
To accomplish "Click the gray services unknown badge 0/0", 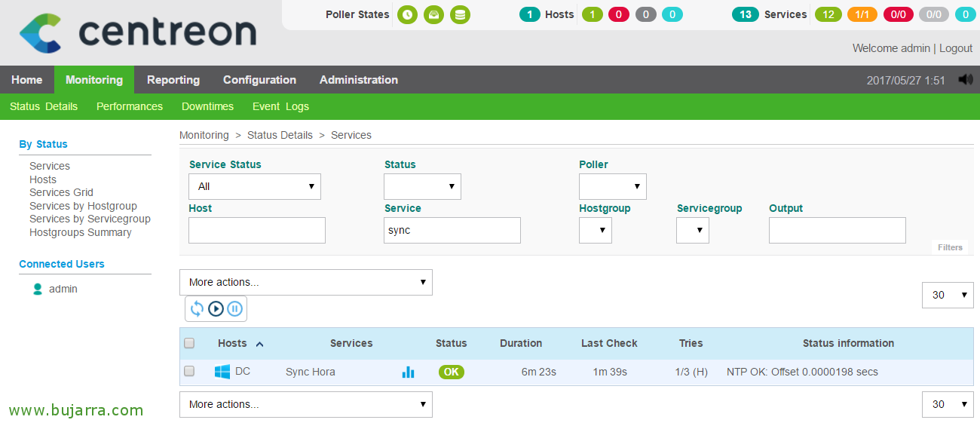I will click(933, 14).
